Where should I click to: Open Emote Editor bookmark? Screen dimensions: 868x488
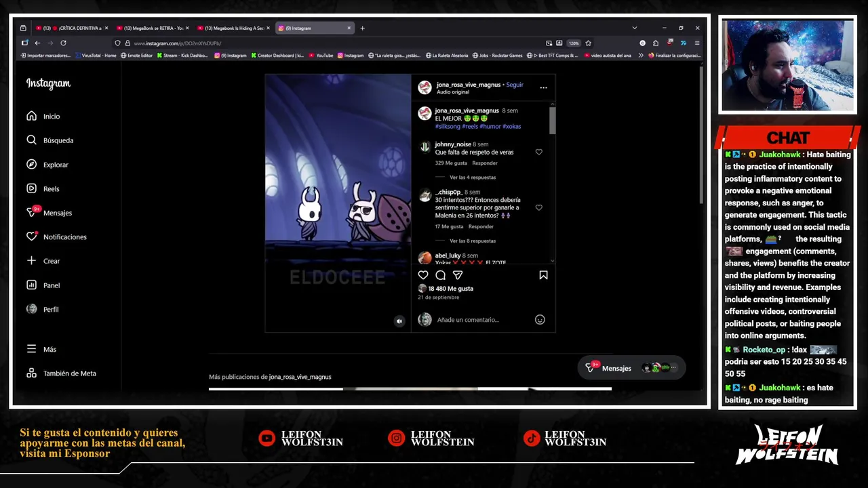tap(136, 56)
